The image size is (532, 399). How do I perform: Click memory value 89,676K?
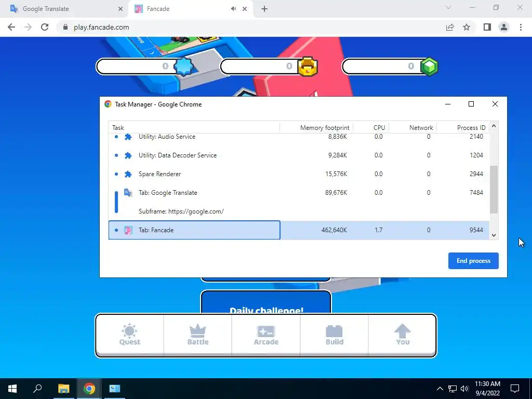pyautogui.click(x=336, y=193)
